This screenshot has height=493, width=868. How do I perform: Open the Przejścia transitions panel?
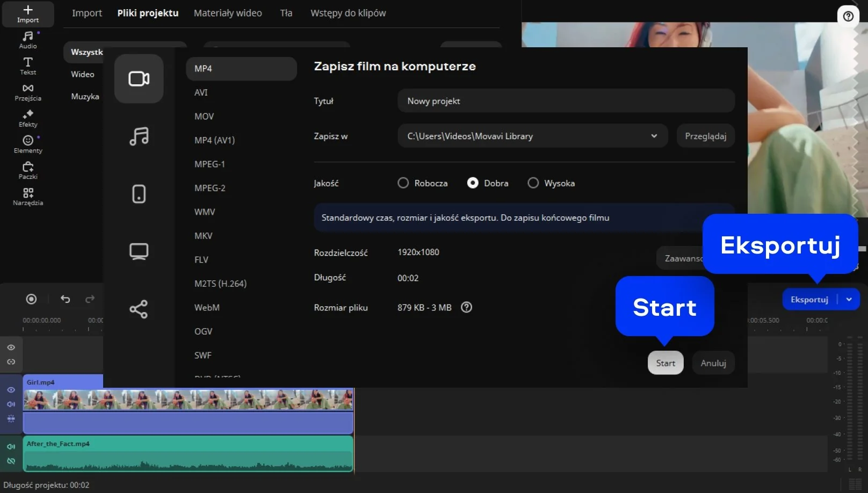coord(28,92)
